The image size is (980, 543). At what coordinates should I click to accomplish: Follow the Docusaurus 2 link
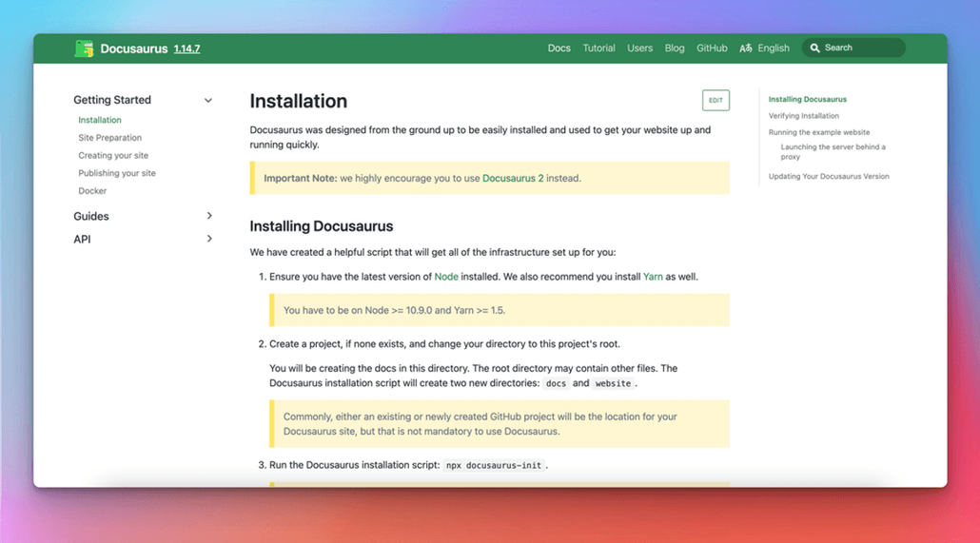pyautogui.click(x=513, y=178)
